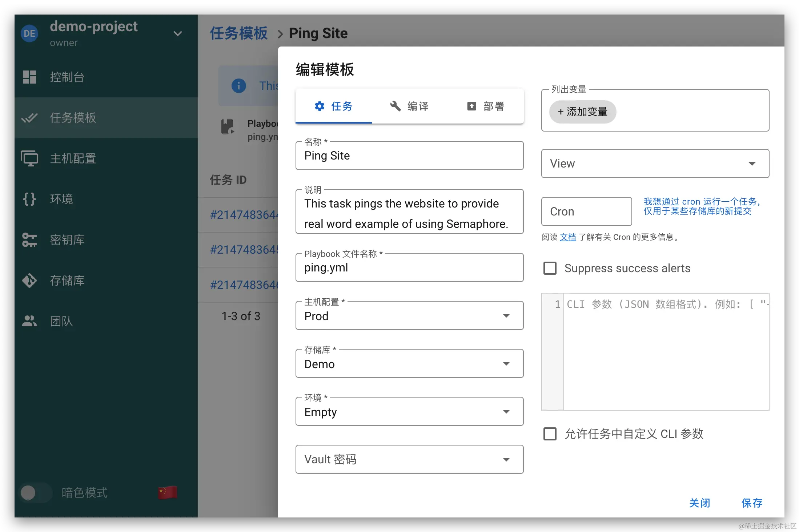This screenshot has width=799, height=532.
Task: Click the 主机配置 monitor icon
Action: click(x=29, y=158)
